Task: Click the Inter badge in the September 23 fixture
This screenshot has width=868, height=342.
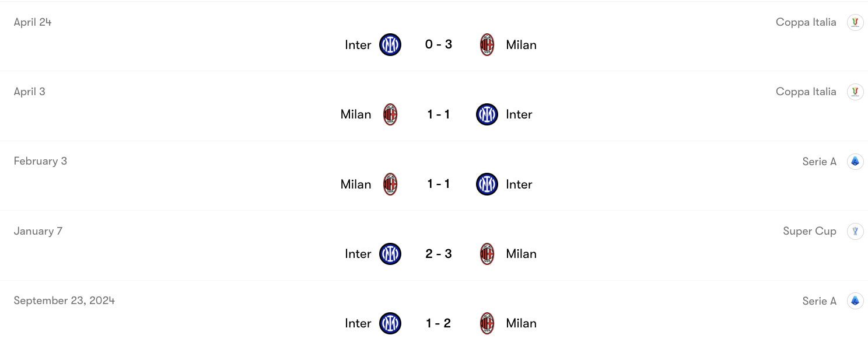Action: tap(390, 323)
